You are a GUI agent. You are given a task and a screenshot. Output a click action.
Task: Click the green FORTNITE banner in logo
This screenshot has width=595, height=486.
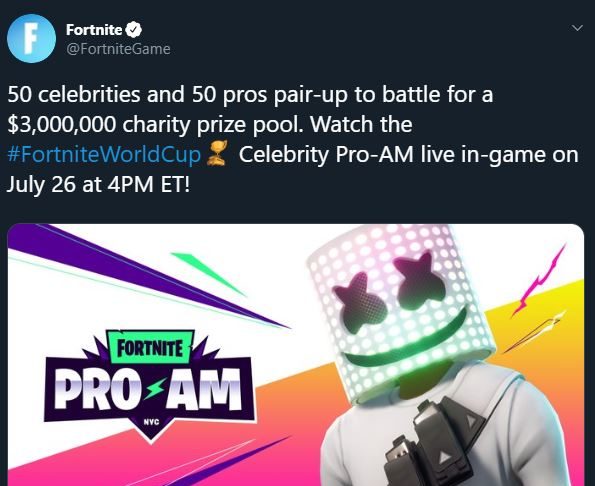(150, 347)
